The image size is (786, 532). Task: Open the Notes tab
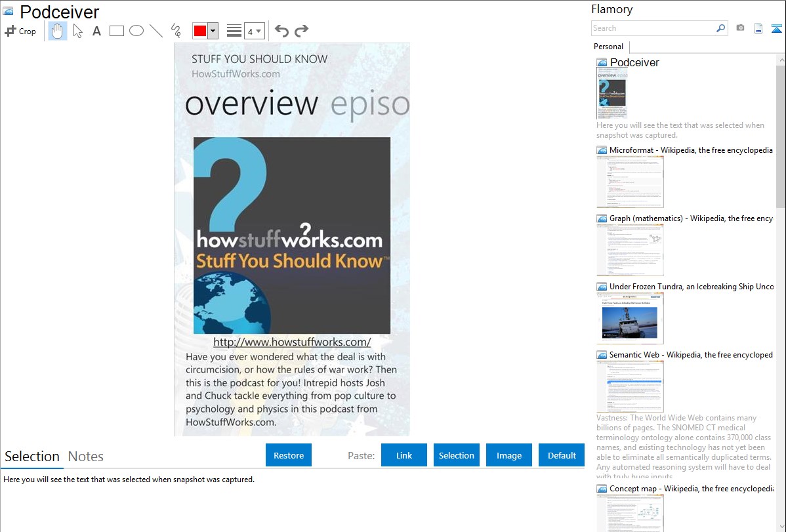point(86,457)
